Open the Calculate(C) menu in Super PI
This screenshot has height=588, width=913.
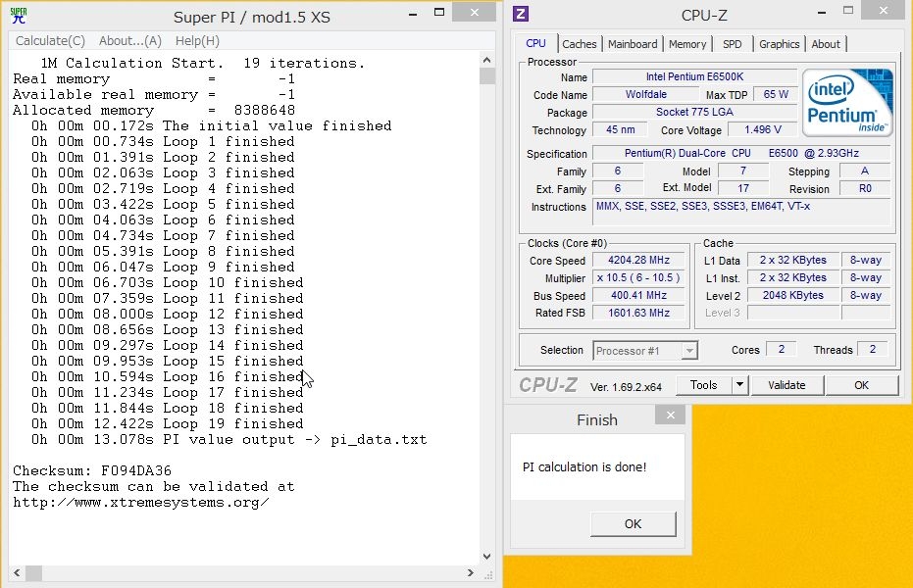(50, 41)
